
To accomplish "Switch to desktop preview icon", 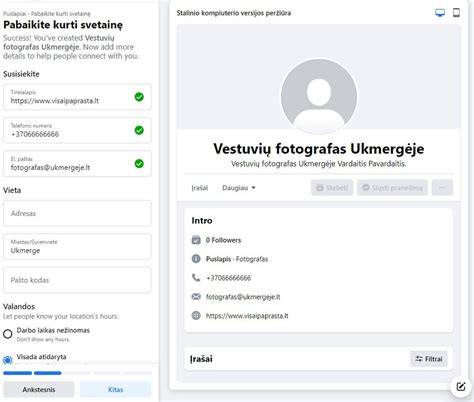I will pos(440,13).
